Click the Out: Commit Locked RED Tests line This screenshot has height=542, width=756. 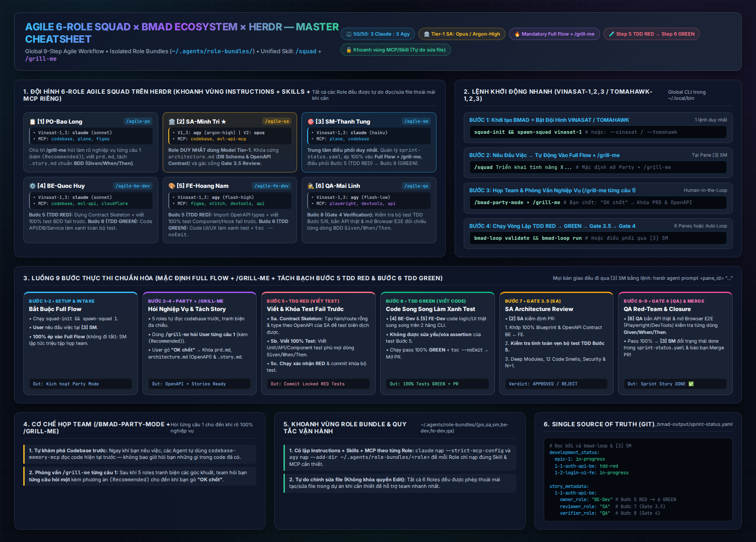[x=318, y=384]
